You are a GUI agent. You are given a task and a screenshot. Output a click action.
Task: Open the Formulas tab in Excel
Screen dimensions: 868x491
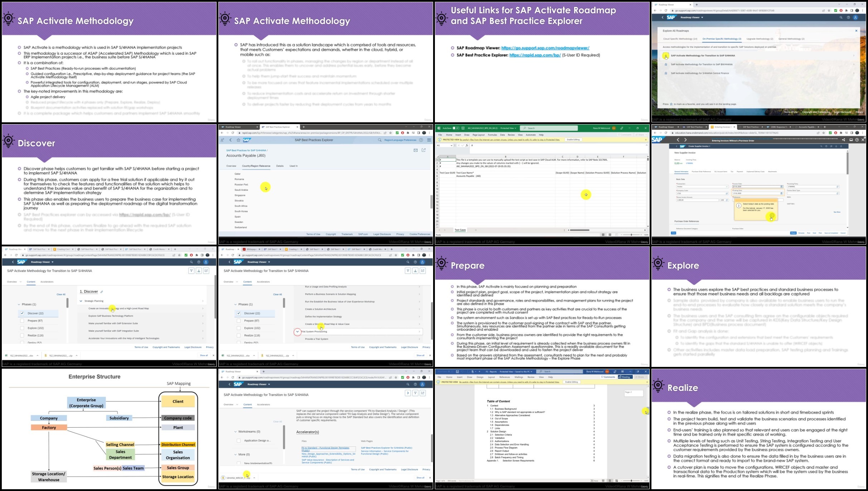(x=493, y=135)
